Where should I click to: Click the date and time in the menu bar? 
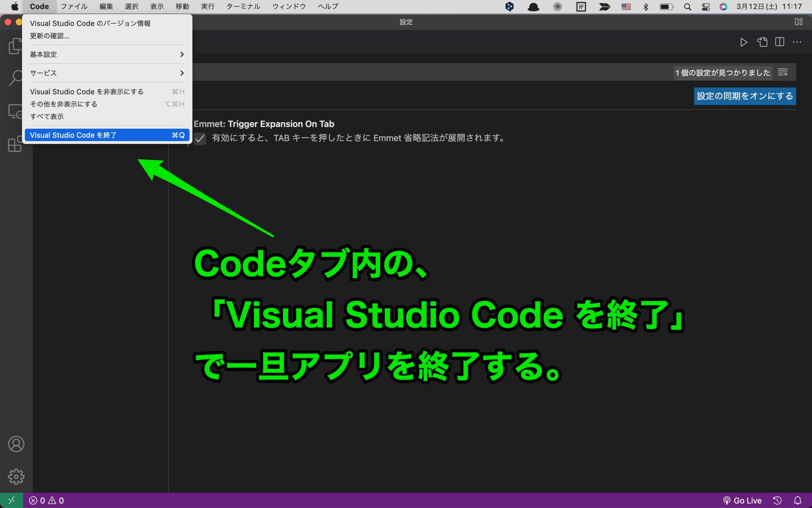pos(769,7)
